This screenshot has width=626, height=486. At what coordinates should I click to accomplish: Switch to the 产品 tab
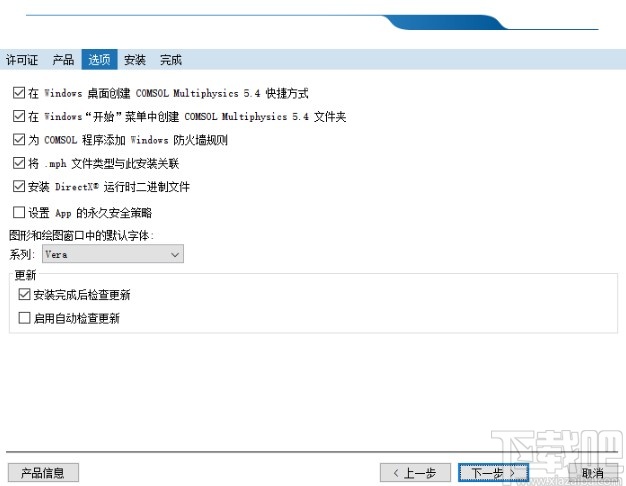tap(63, 60)
